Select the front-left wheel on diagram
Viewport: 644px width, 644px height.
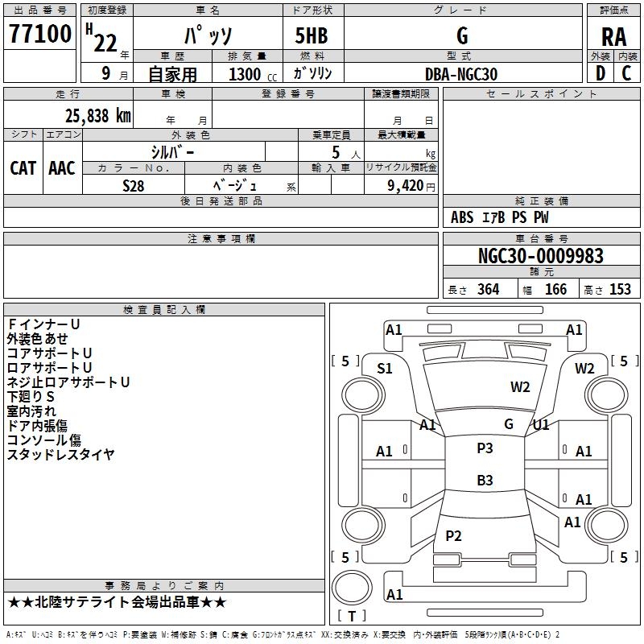363,395
